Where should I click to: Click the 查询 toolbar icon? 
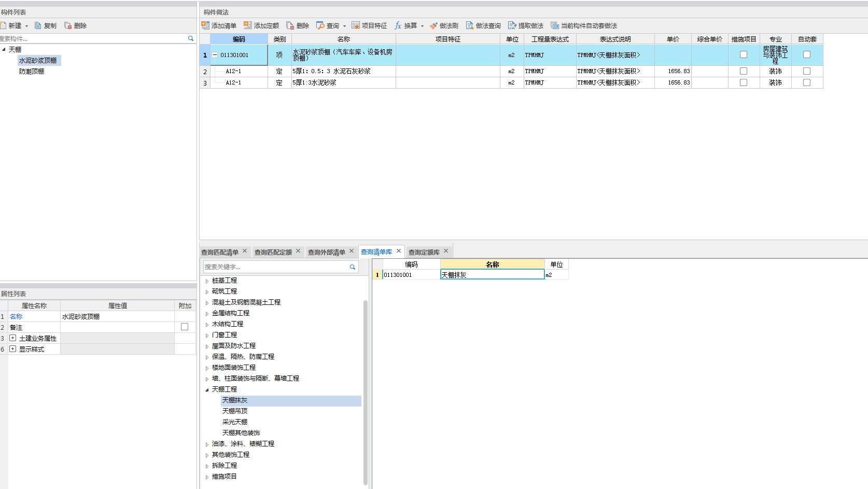(320, 25)
